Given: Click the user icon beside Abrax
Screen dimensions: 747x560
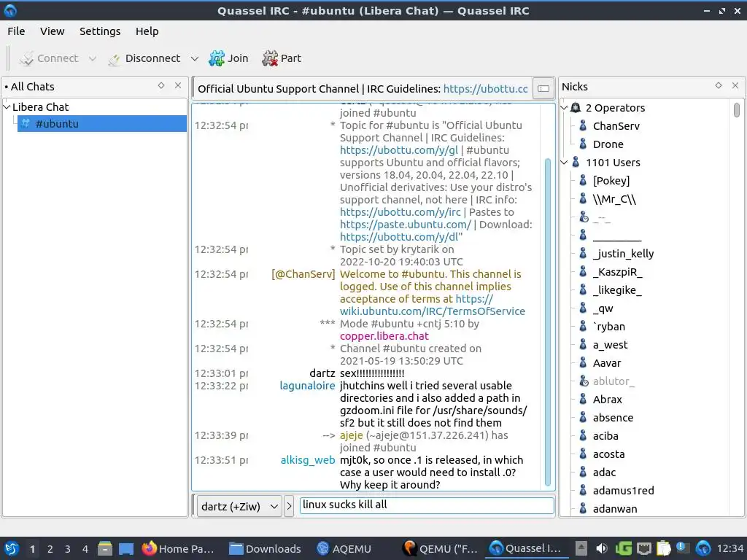Looking at the screenshot, I should pyautogui.click(x=583, y=399).
